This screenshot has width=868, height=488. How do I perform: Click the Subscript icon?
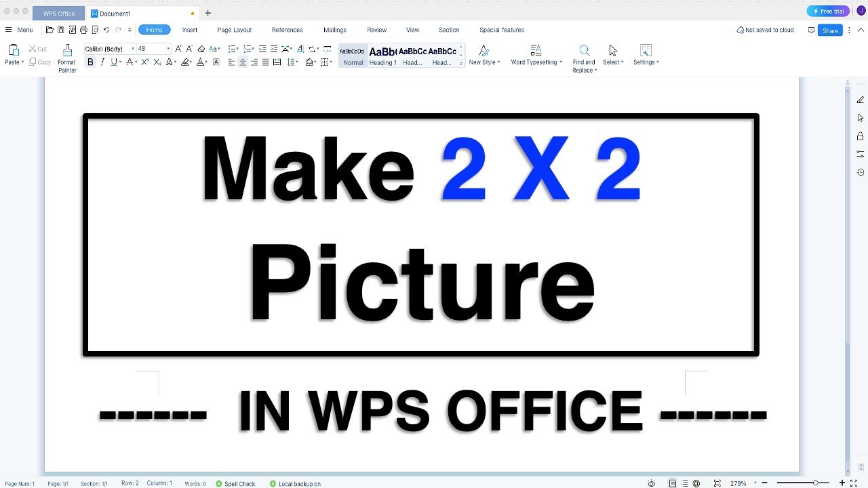pos(157,62)
